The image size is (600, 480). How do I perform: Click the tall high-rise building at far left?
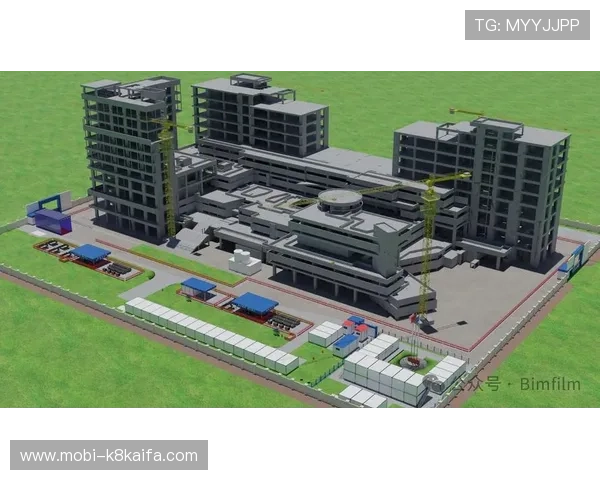coord(128,150)
